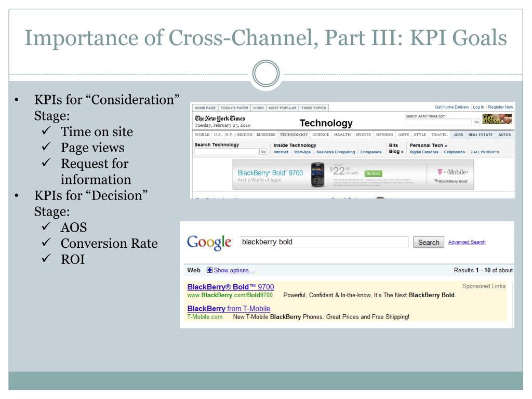Select the MOST POPULAR tab
The width and height of the screenshot is (532, 399).
click(x=282, y=108)
